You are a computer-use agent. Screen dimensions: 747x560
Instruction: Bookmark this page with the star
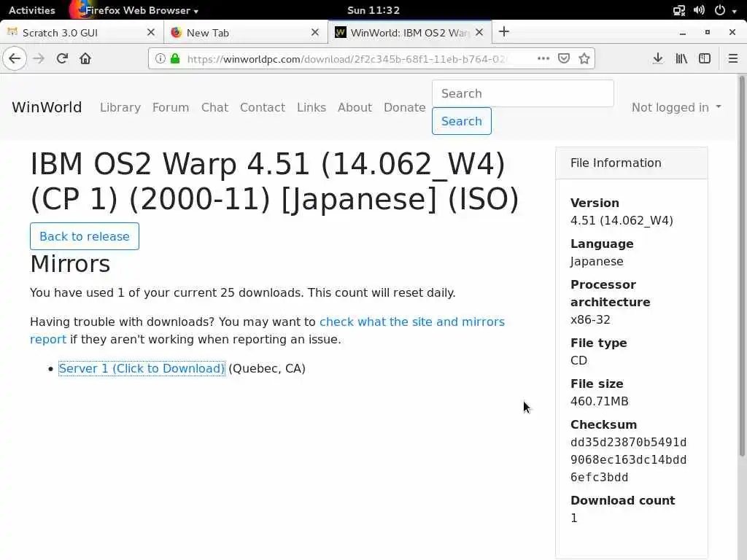[x=584, y=58]
